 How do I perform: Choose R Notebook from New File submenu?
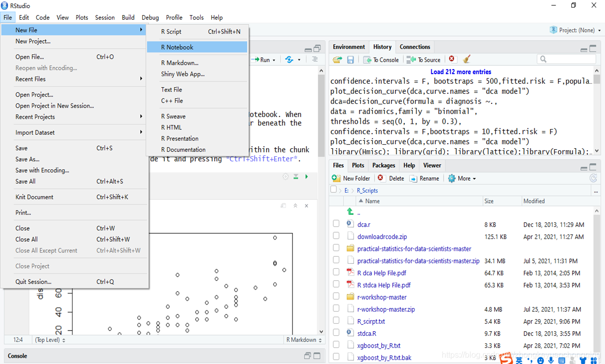point(197,47)
